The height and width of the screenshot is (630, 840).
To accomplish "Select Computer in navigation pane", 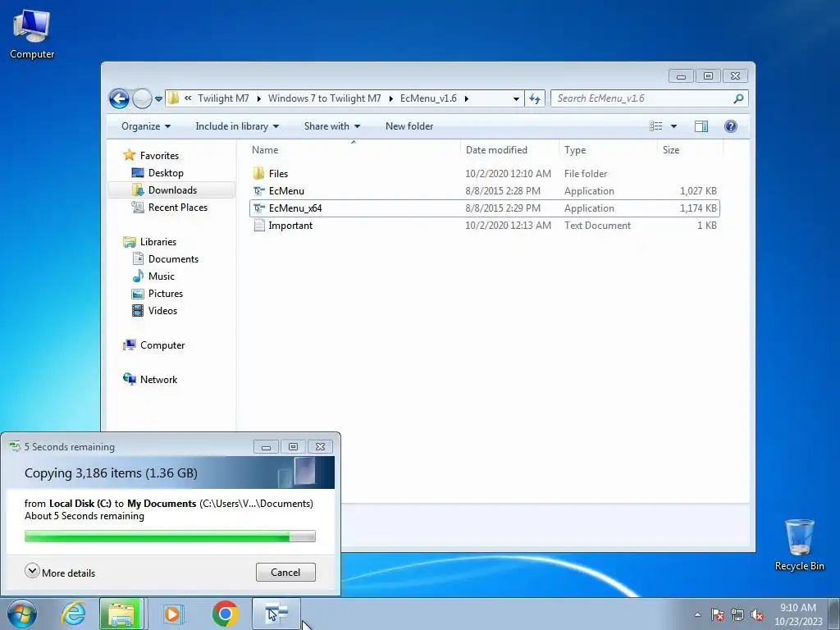I will tap(162, 345).
